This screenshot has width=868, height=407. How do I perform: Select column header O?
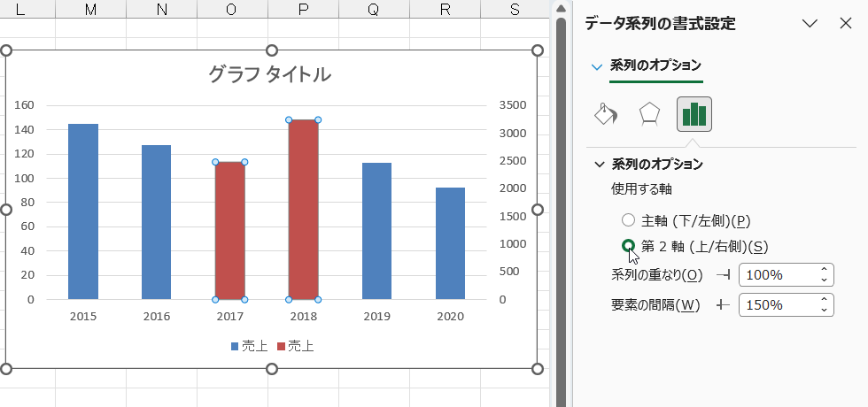click(x=232, y=9)
